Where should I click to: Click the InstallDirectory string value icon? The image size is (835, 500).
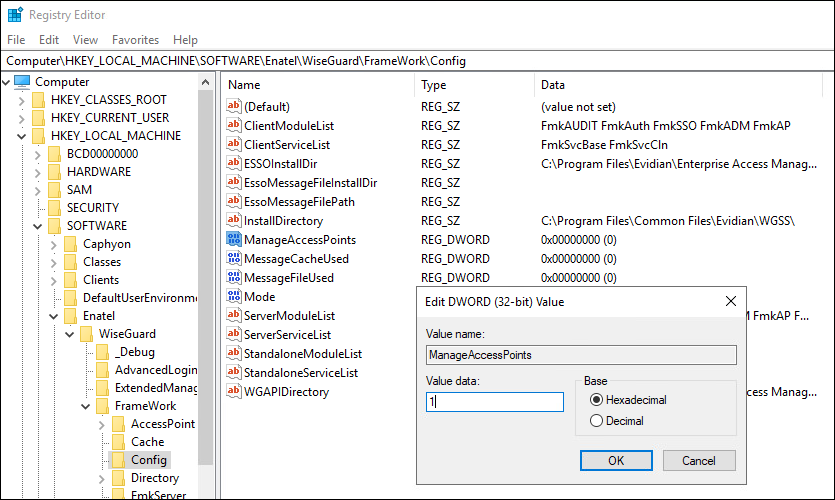click(233, 221)
